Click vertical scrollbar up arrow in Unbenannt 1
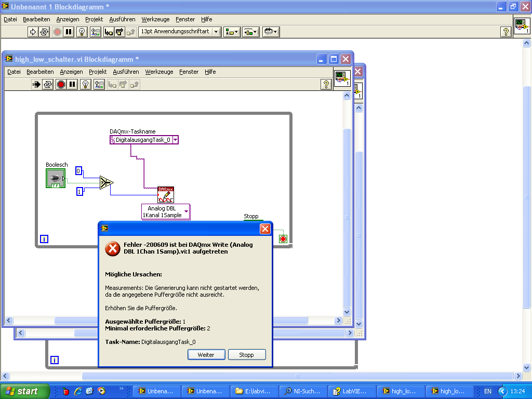 (x=526, y=43)
